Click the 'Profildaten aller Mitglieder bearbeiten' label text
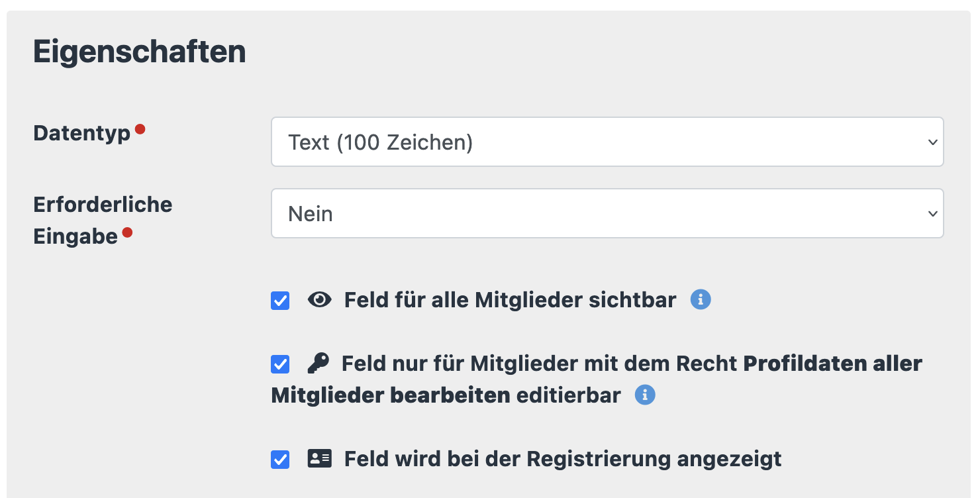Viewport: 980px width, 498px height. [x=832, y=364]
